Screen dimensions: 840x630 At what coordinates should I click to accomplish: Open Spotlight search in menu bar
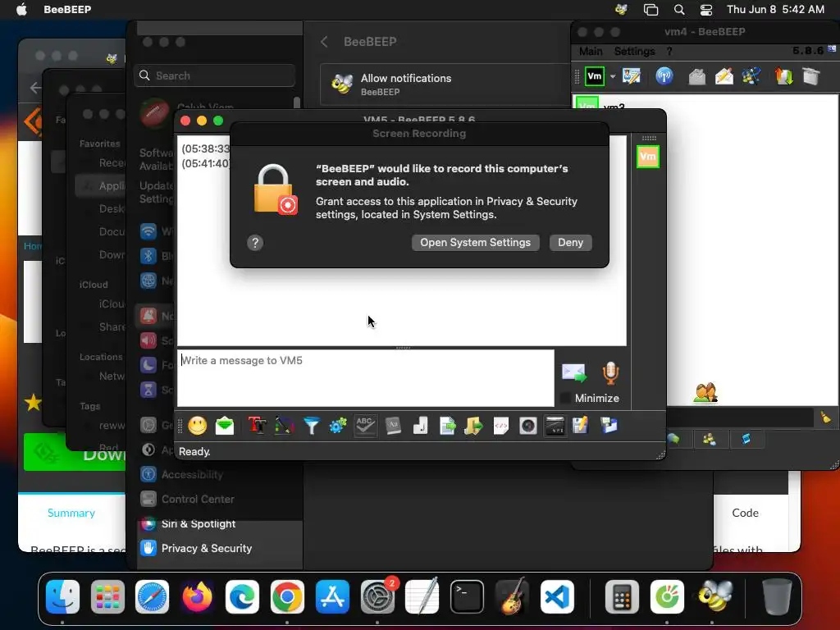point(678,9)
